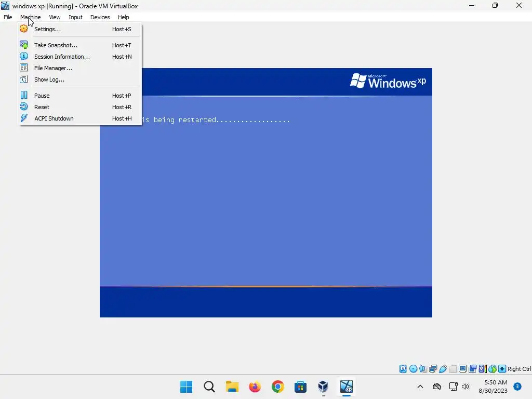Click the log clock icon beside Show Log
532x399 pixels.
pyautogui.click(x=24, y=79)
